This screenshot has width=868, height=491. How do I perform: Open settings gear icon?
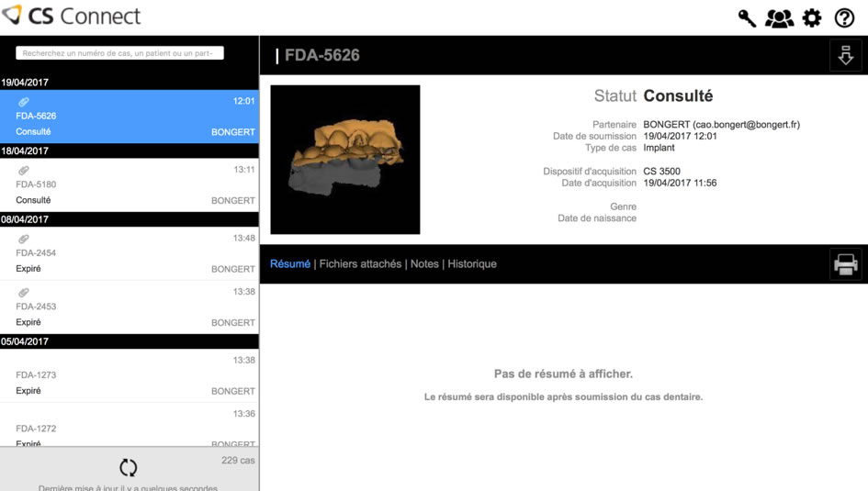[812, 18]
